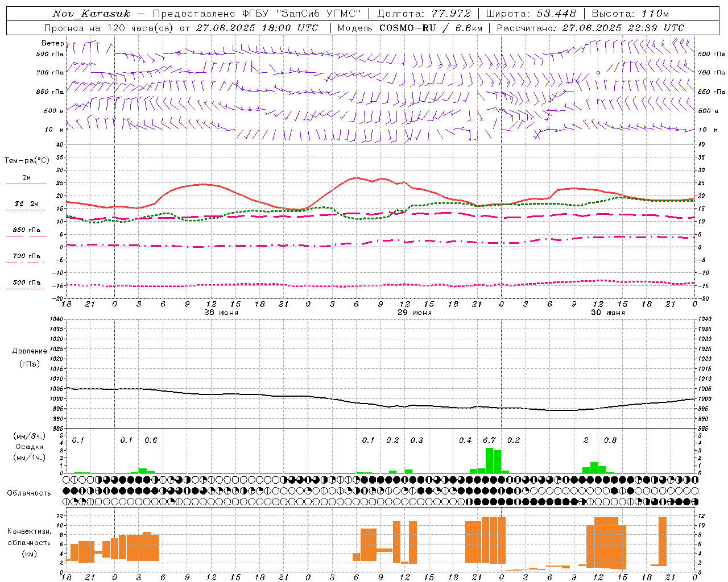Click the Ветер wind panel label
This screenshot has height=582, width=728.
pyautogui.click(x=53, y=43)
